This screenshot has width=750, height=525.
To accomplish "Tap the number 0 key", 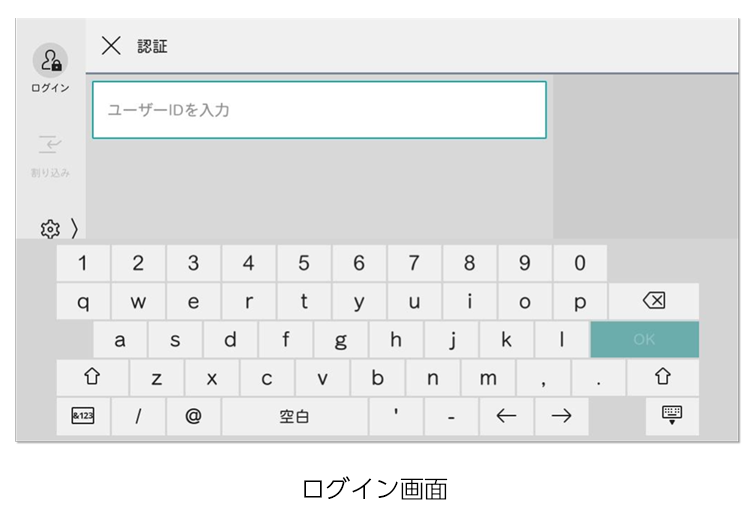I will 580,263.
